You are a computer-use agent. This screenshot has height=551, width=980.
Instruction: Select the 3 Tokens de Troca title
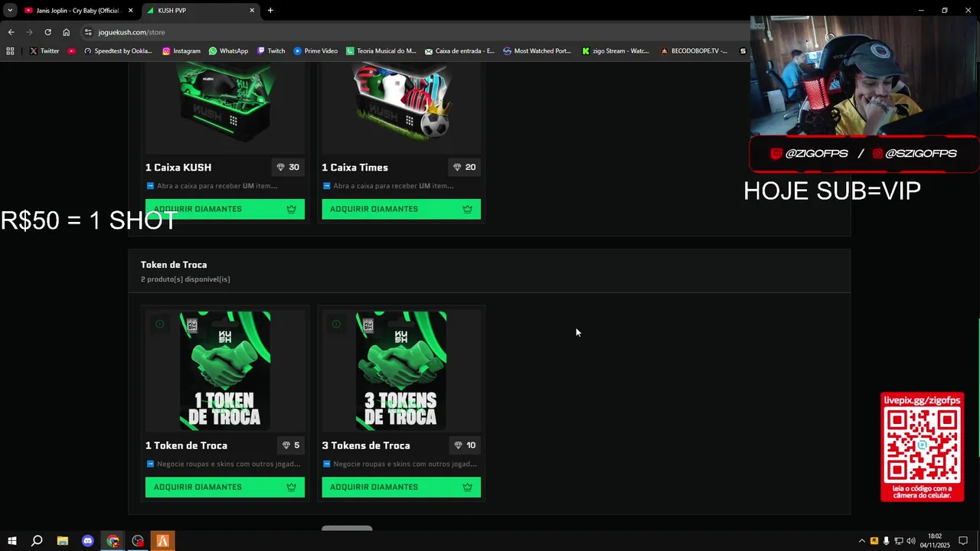click(366, 445)
